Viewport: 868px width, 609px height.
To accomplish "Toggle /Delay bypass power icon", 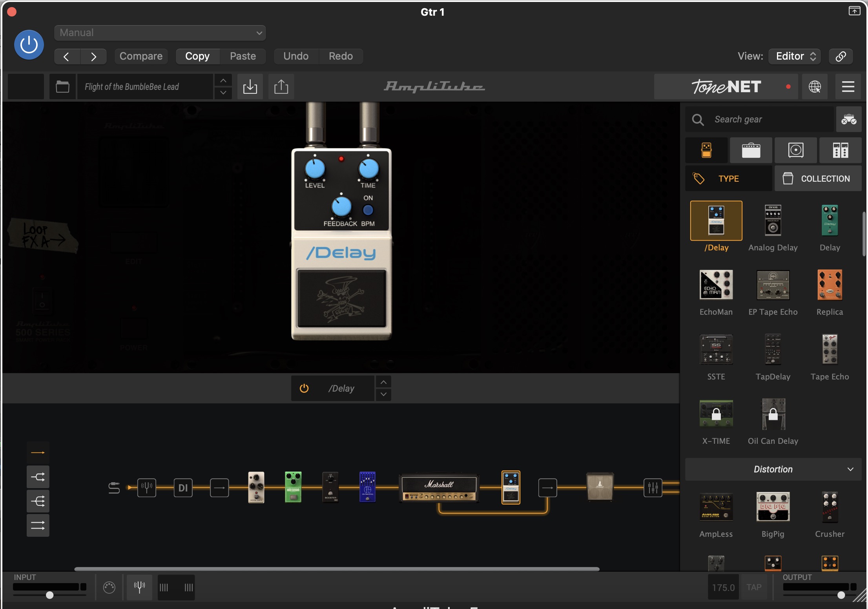I will [304, 388].
